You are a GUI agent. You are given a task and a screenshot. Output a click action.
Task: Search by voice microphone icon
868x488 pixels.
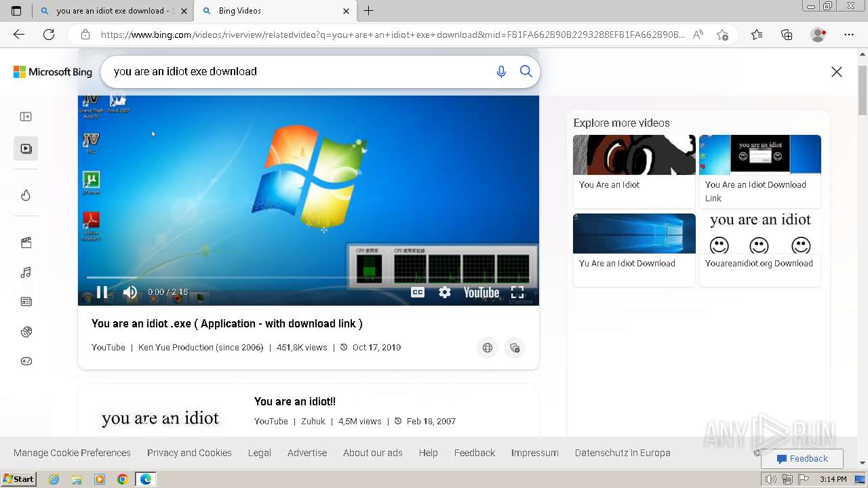(x=501, y=71)
